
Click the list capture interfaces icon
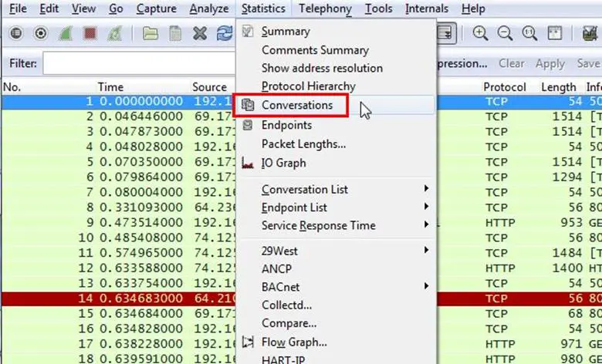(x=16, y=33)
